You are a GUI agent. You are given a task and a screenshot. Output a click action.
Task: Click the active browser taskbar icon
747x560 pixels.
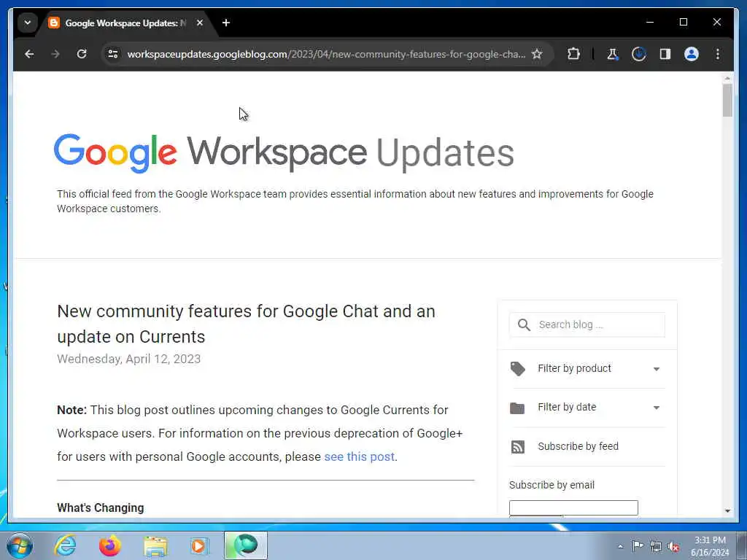coord(246,545)
